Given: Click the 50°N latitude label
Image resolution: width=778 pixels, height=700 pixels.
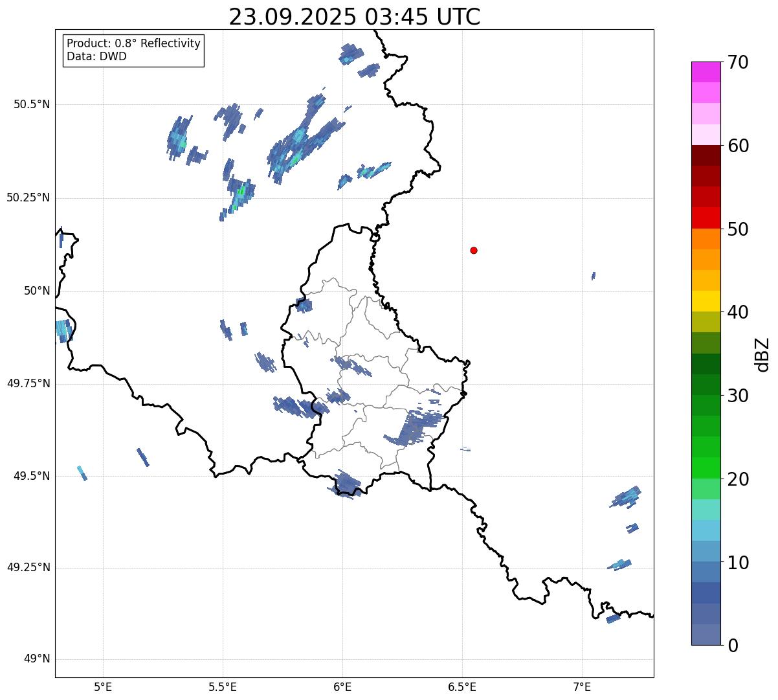Looking at the screenshot, I should click(x=37, y=291).
